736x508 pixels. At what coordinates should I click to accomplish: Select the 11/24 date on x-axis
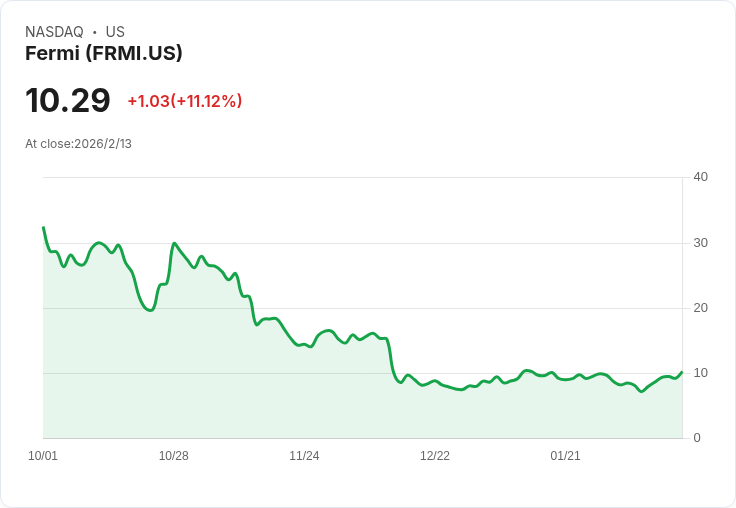pyautogui.click(x=304, y=456)
